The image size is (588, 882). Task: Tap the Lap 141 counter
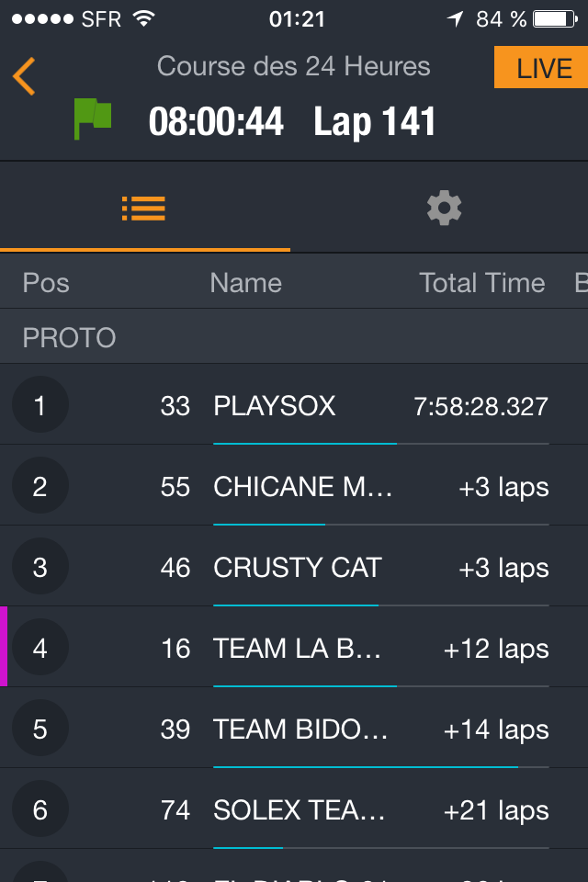click(x=374, y=122)
